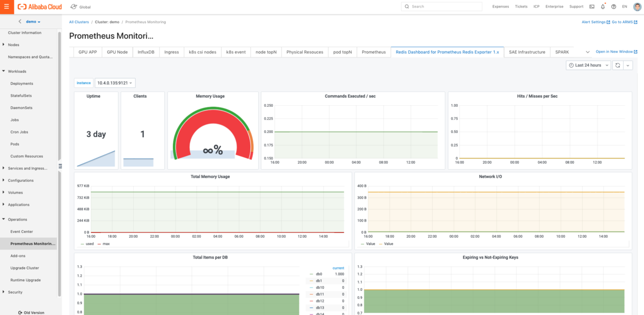The height and width of the screenshot is (315, 644).
Task: Go back using cluster back arrow
Action: (x=20, y=21)
